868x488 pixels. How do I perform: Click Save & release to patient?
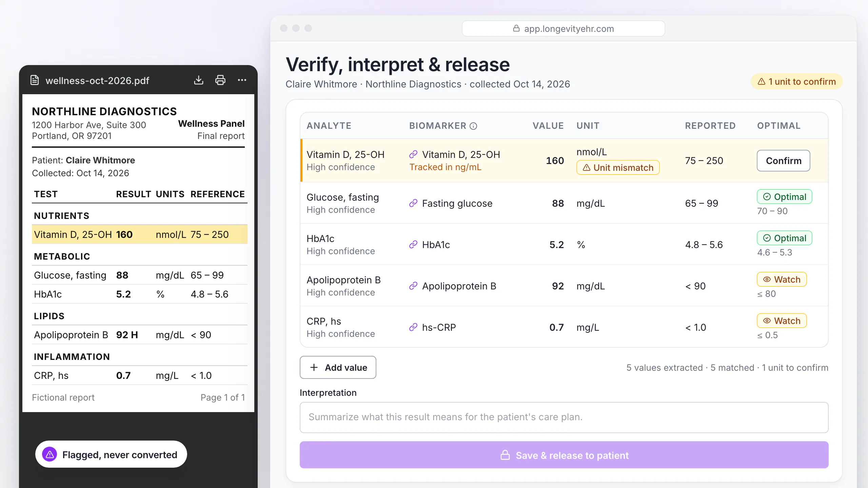tap(564, 455)
